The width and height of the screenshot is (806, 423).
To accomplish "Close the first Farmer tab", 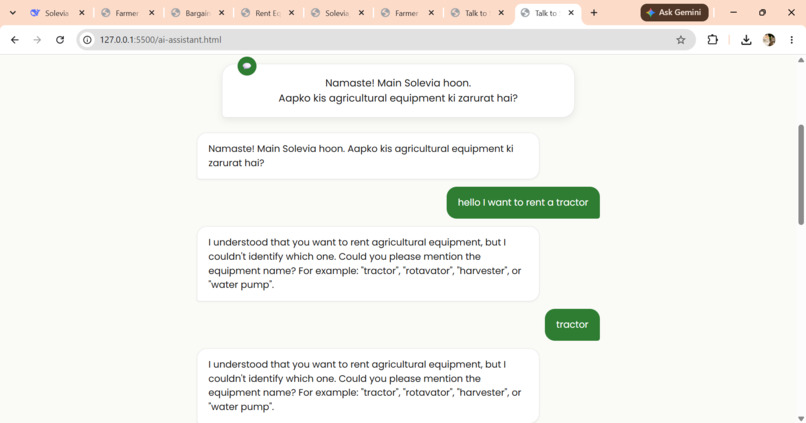I will tap(152, 13).
